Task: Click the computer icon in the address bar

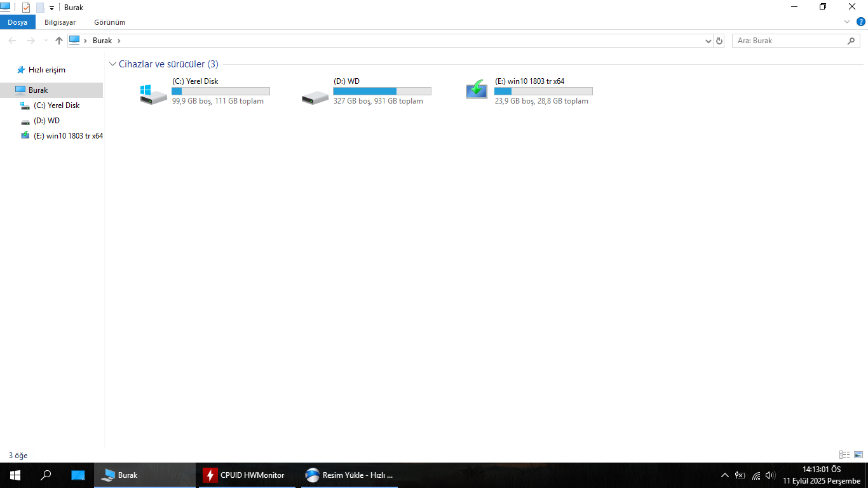Action: click(x=74, y=40)
